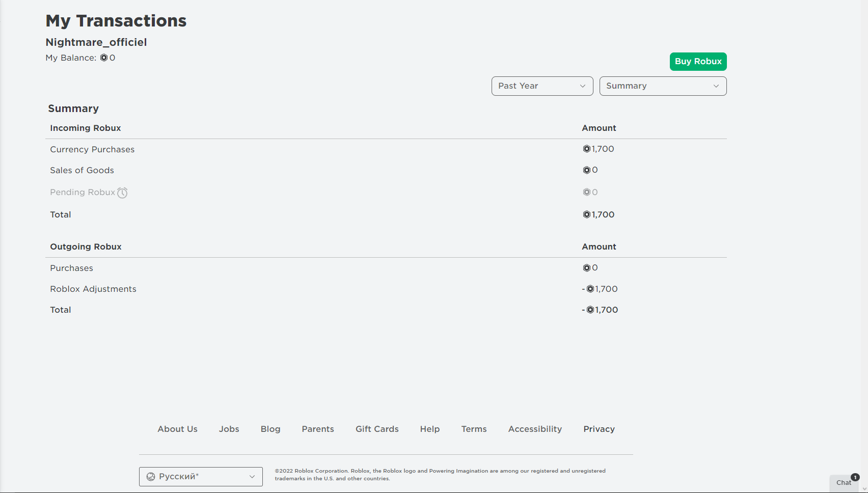Click the -1,700 Roblox Adjustments amount

click(600, 289)
